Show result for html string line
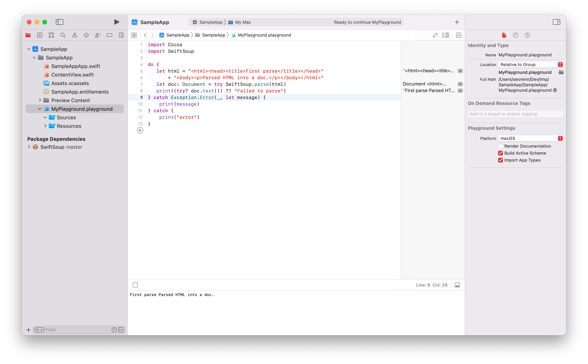This screenshot has width=588, height=364. point(460,71)
